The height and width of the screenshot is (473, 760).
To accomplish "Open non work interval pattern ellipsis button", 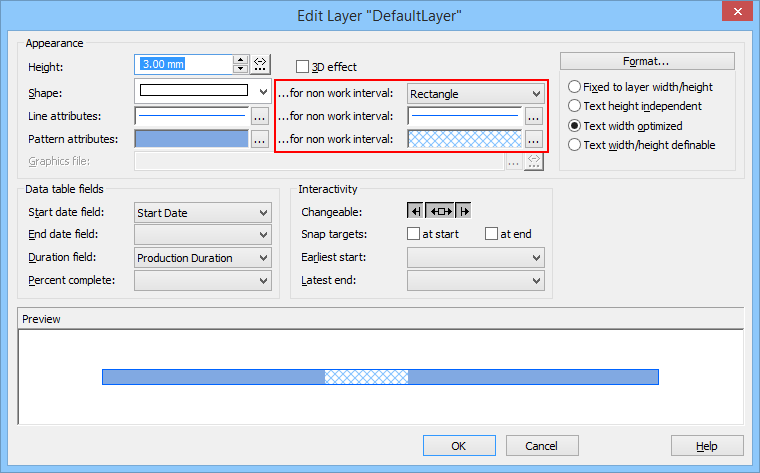I will tap(534, 140).
